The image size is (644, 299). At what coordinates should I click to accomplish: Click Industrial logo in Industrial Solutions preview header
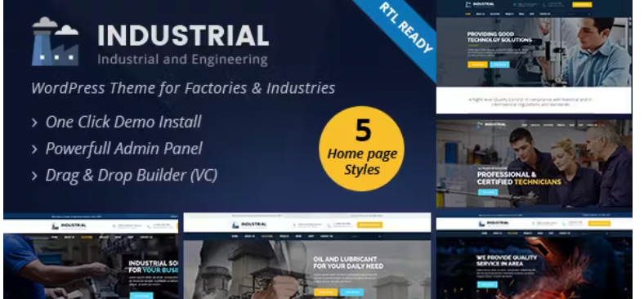pyautogui.click(x=69, y=225)
